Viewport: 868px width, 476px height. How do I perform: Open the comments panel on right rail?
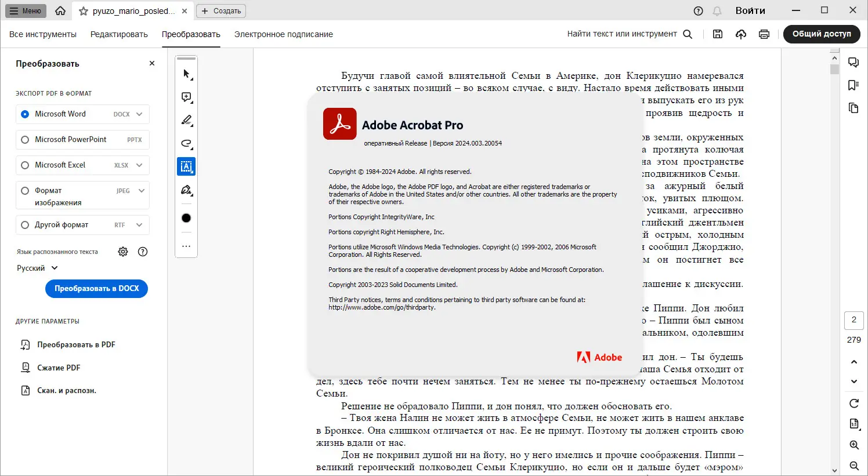pos(853,63)
